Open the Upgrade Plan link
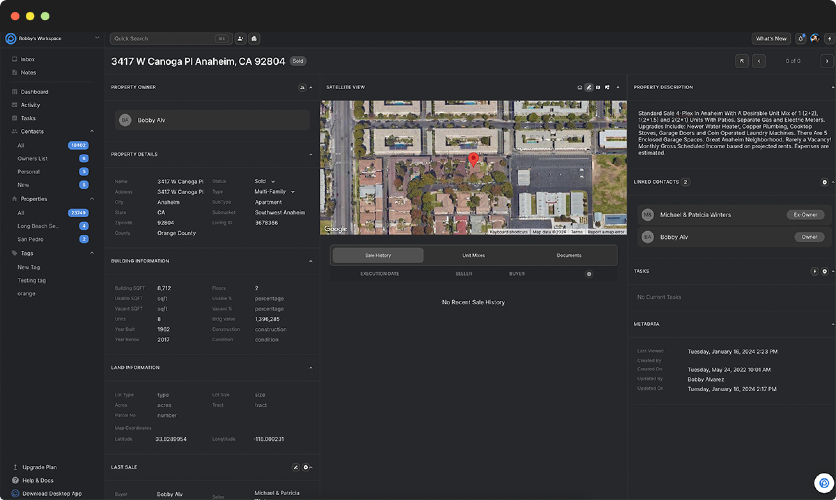This screenshot has width=836, height=500. point(39,467)
